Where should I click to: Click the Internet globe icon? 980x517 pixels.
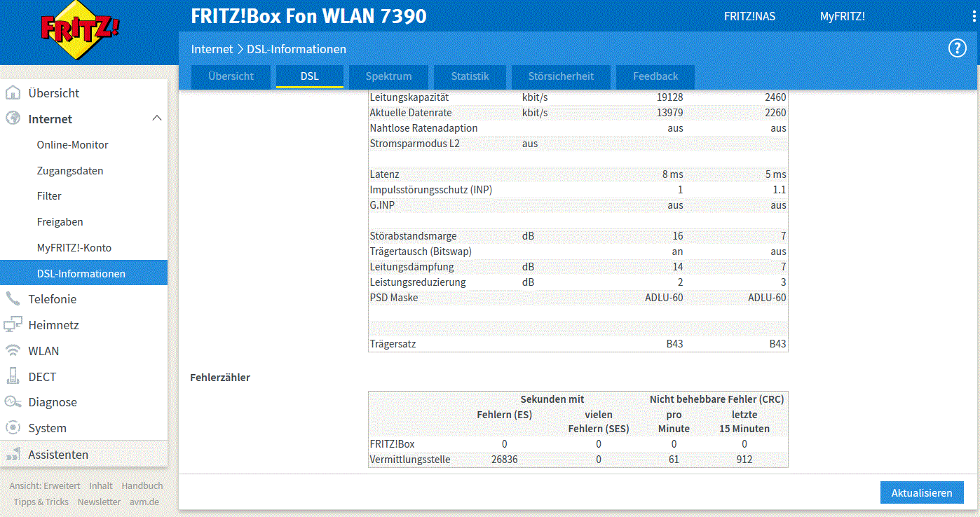pos(13,118)
